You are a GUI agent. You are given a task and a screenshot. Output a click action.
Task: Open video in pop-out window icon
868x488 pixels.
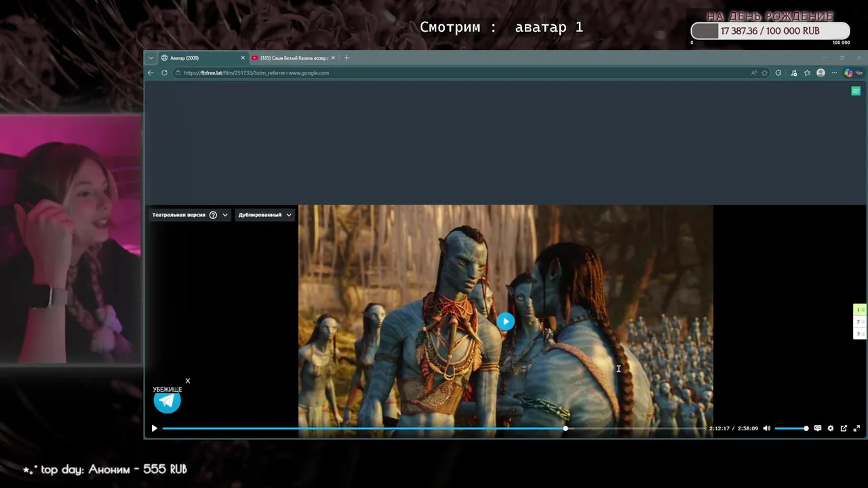[844, 428]
